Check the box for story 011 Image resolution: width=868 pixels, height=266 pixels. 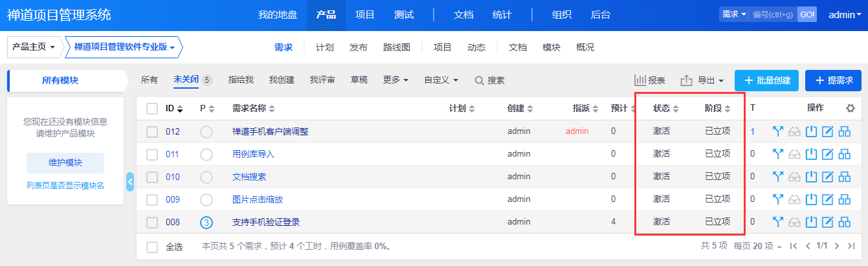coord(152,154)
